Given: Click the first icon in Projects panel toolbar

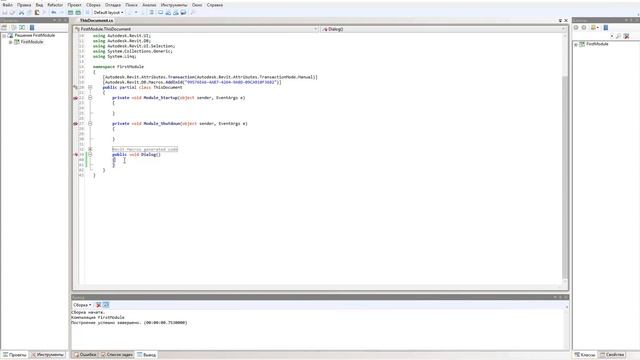Looking at the screenshot, I should click(4, 27).
